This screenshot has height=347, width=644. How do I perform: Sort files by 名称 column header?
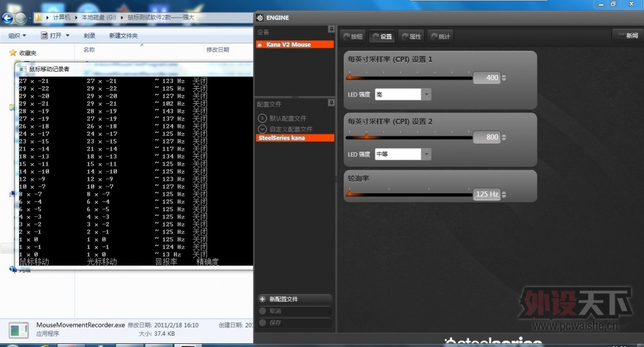tap(89, 50)
